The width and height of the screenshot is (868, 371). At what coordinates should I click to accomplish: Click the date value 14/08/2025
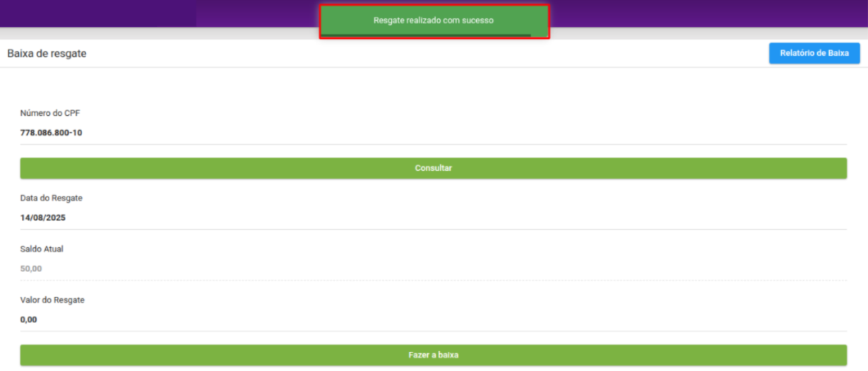[43, 218]
